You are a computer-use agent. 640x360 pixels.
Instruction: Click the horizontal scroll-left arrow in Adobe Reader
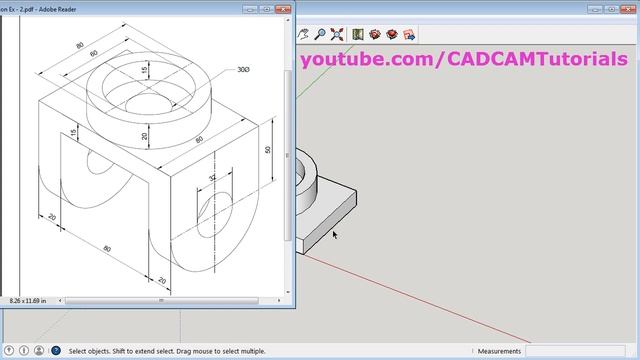pos(60,301)
